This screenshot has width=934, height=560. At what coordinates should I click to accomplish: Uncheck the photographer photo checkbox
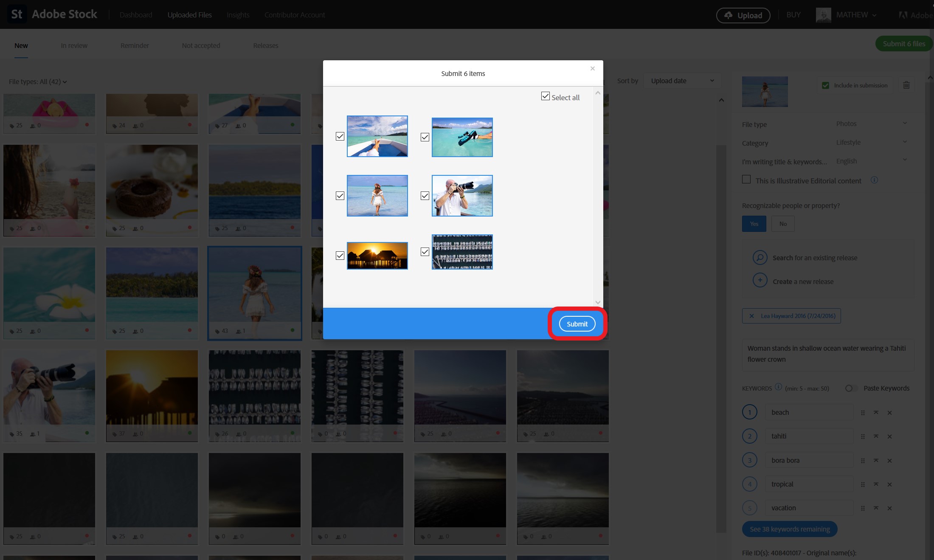425,196
